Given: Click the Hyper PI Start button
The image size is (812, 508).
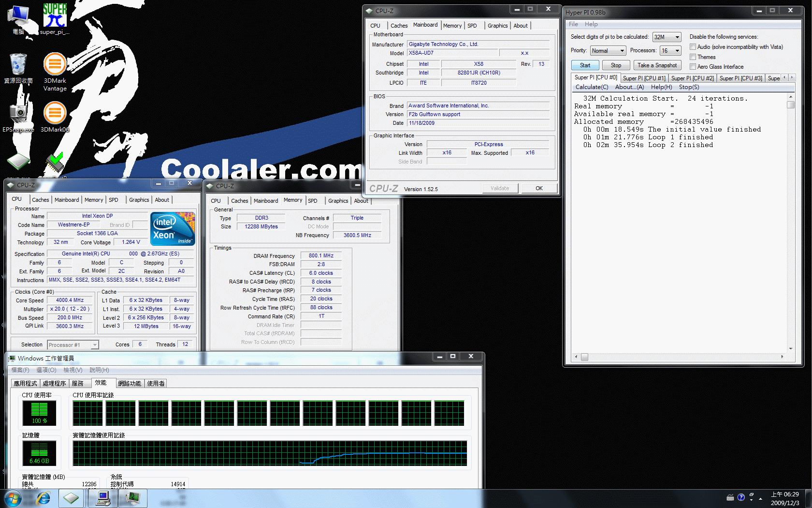Looking at the screenshot, I should (585, 65).
